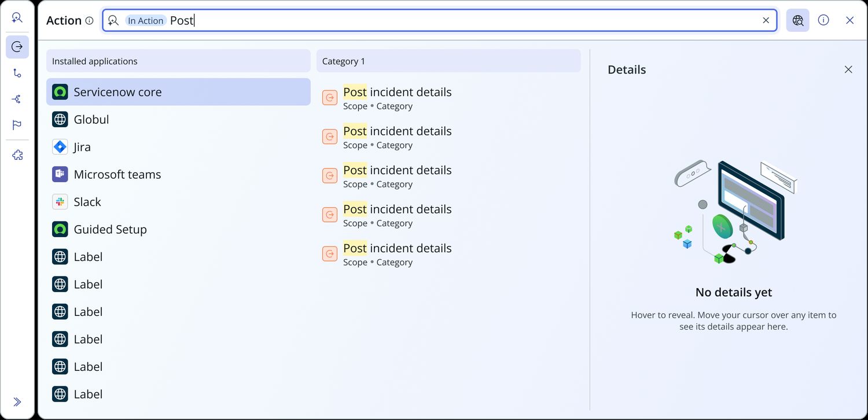Select the Guided Setup application
The width and height of the screenshot is (868, 420).
178,229
